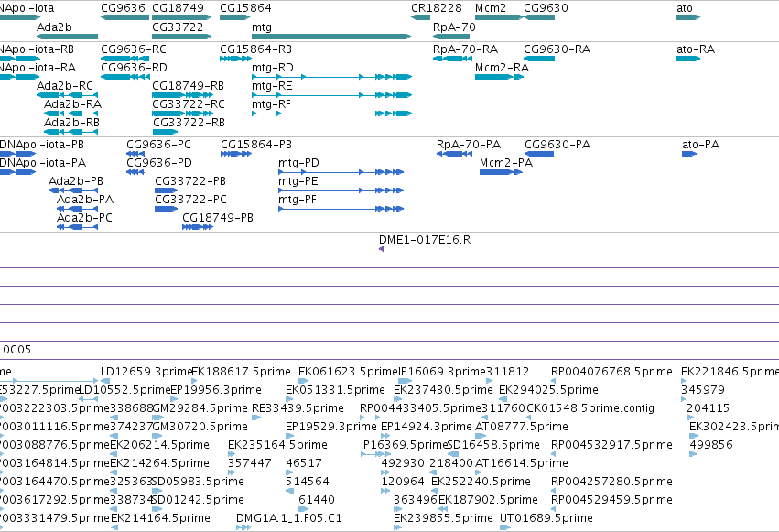Select EST RP004529459.5prime
The image size is (779, 532).
pyautogui.click(x=553, y=509)
